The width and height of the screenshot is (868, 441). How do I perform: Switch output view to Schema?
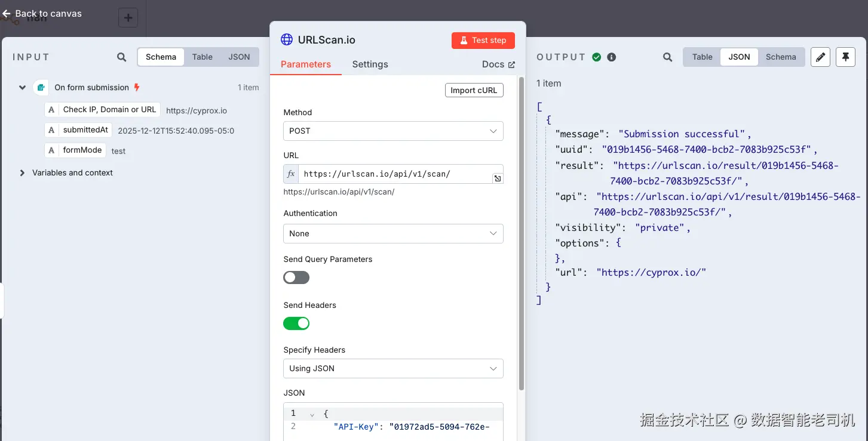[781, 57]
